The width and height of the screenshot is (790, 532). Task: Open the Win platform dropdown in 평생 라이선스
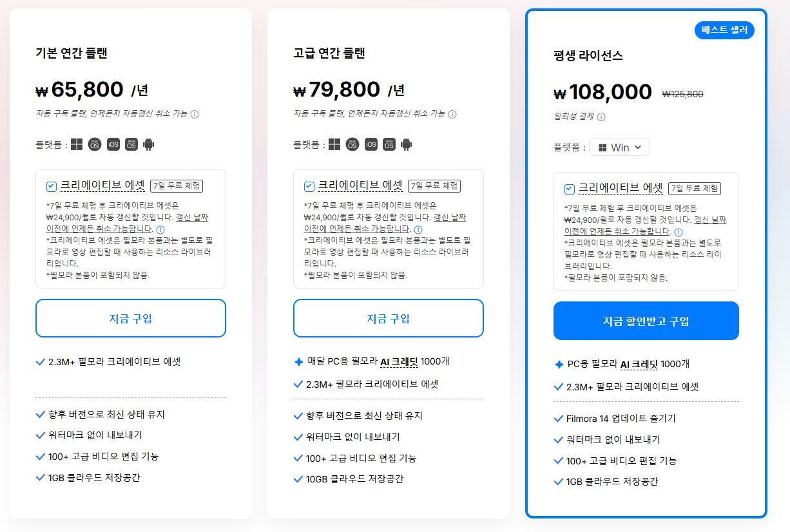[619, 147]
